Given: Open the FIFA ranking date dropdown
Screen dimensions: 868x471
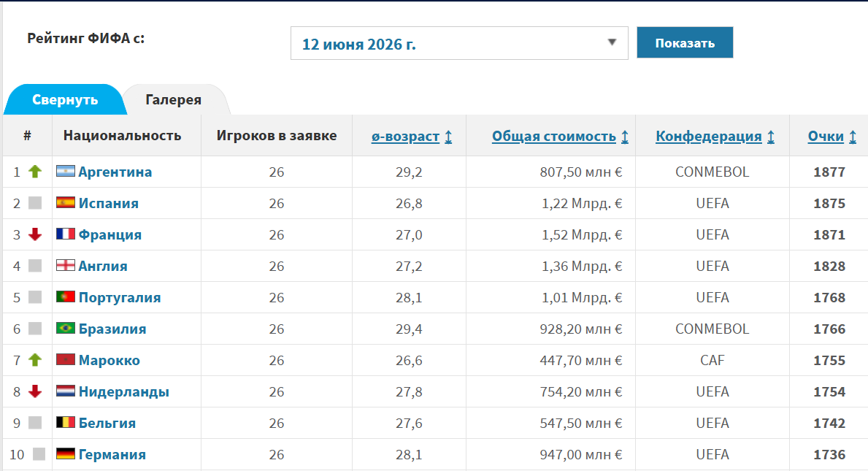Looking at the screenshot, I should coord(459,43).
